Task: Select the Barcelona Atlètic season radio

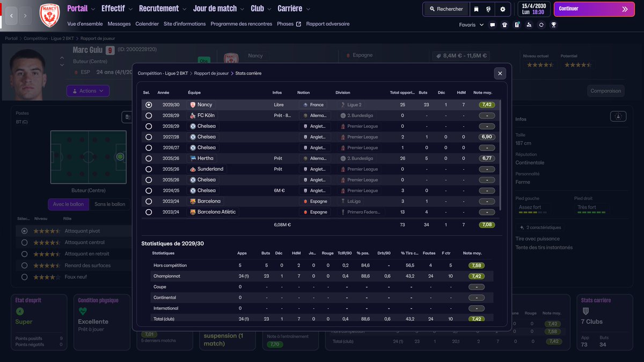Action: 149,212
